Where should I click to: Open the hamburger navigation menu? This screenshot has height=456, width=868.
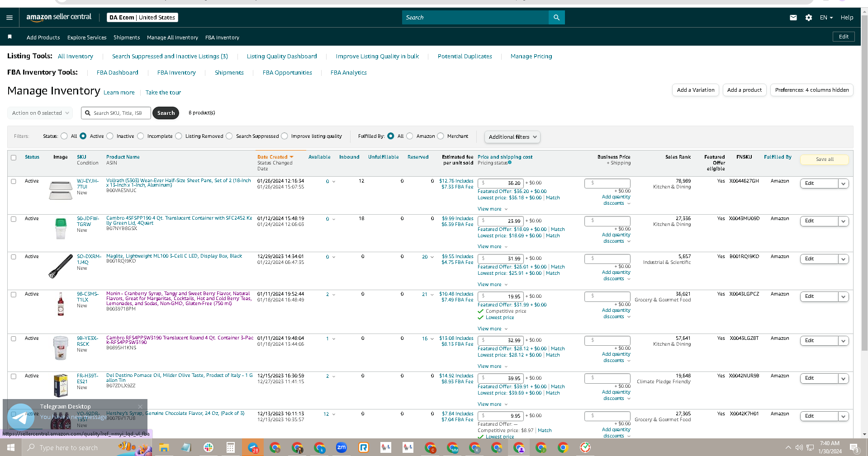[x=9, y=18]
